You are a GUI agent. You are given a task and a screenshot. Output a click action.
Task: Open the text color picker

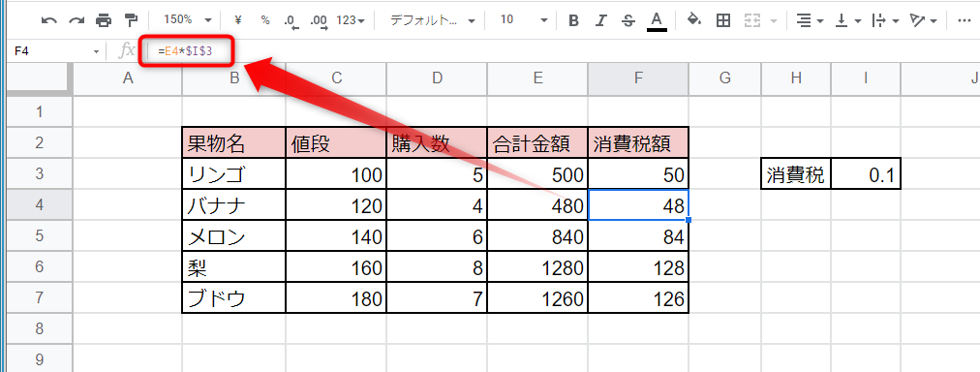[656, 20]
